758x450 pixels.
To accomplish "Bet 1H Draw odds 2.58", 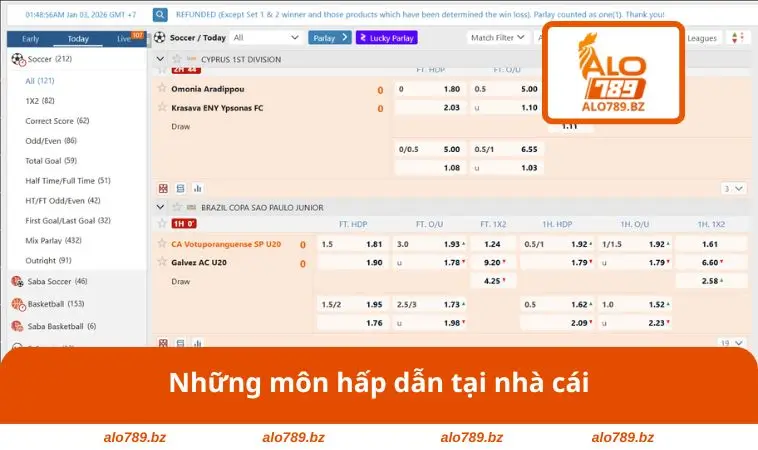I will pyautogui.click(x=711, y=281).
